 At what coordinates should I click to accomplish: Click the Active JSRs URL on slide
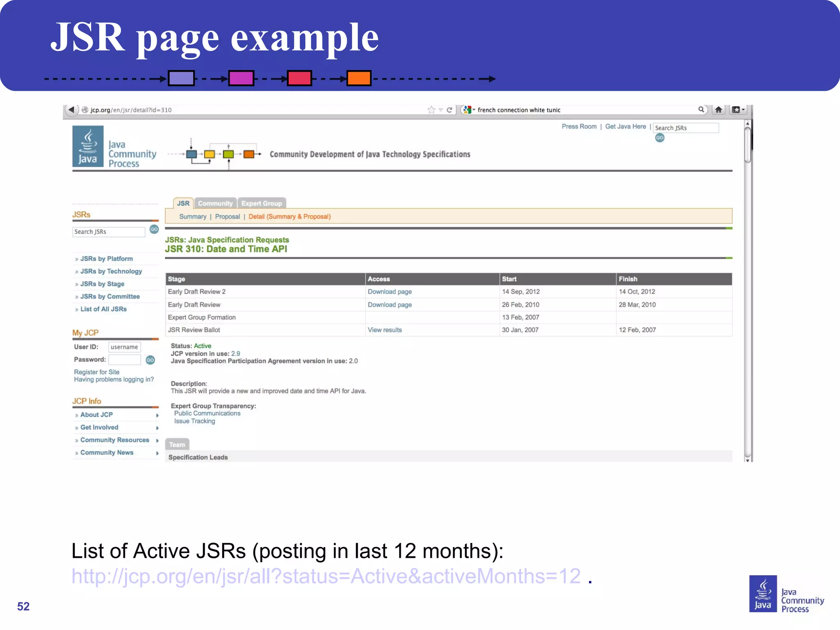[326, 576]
